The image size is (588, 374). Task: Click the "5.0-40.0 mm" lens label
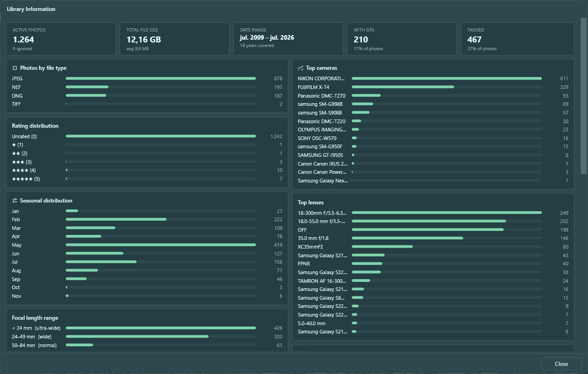tap(311, 323)
